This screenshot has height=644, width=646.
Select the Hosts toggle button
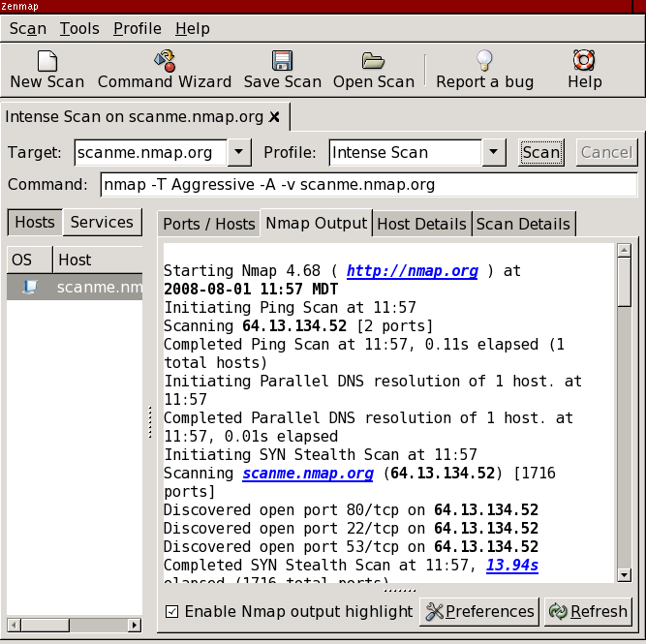tap(35, 222)
